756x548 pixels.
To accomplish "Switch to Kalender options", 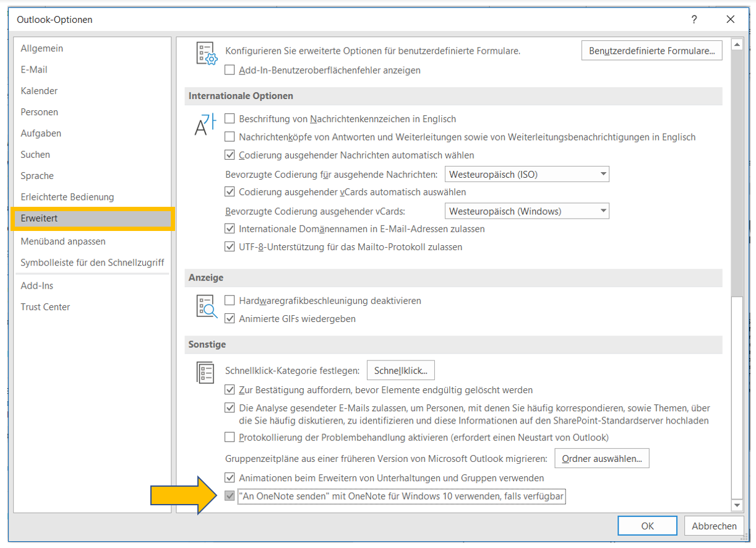I will (x=93, y=90).
